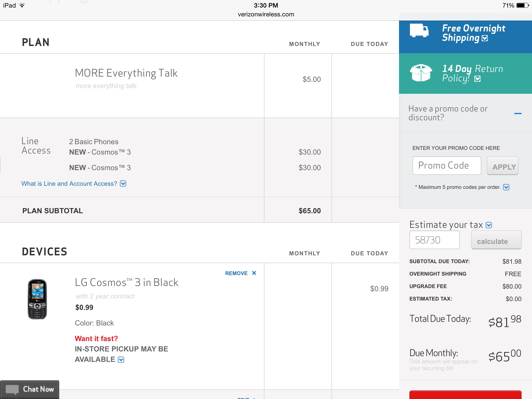Click the delivery truck shipping icon

419,31
